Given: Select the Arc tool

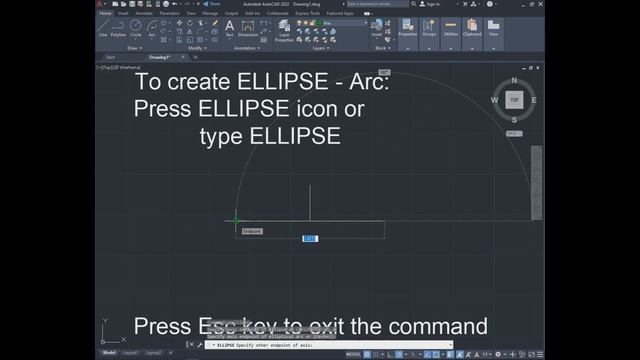Looking at the screenshot, I should point(152,28).
